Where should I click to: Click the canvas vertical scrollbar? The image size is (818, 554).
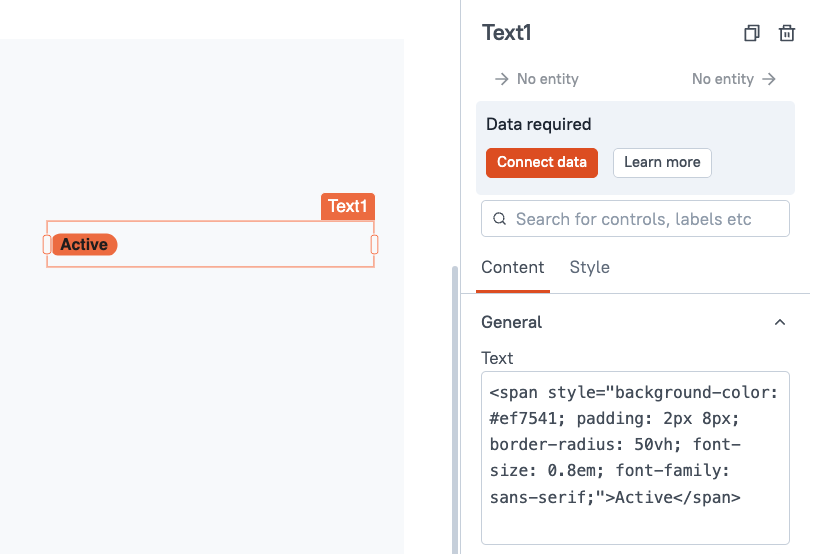click(x=455, y=410)
